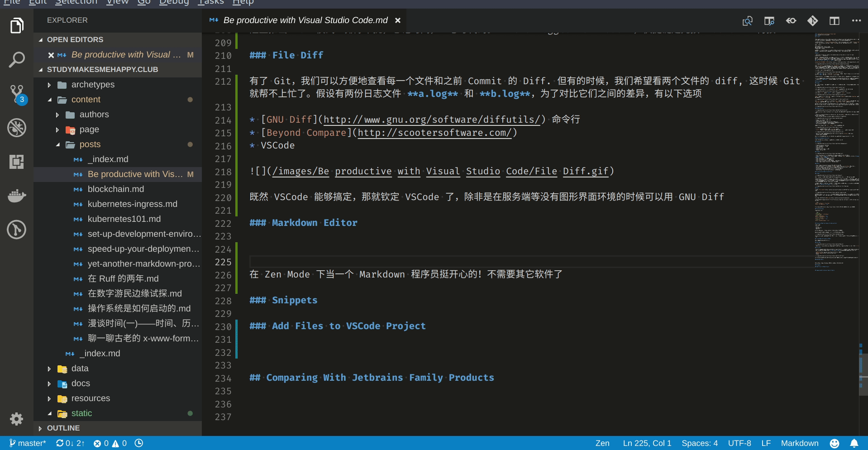Open the Debug menu
This screenshot has width=868, height=450.
174,2
